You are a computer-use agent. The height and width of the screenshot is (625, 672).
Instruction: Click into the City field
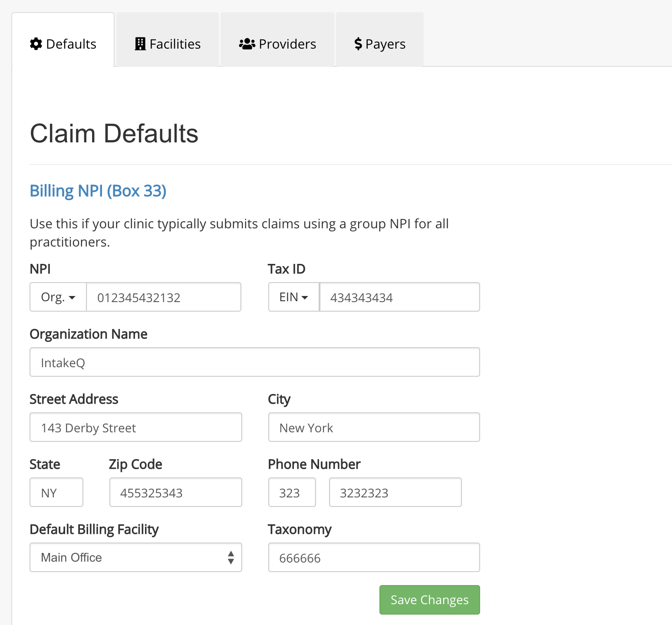tap(374, 428)
